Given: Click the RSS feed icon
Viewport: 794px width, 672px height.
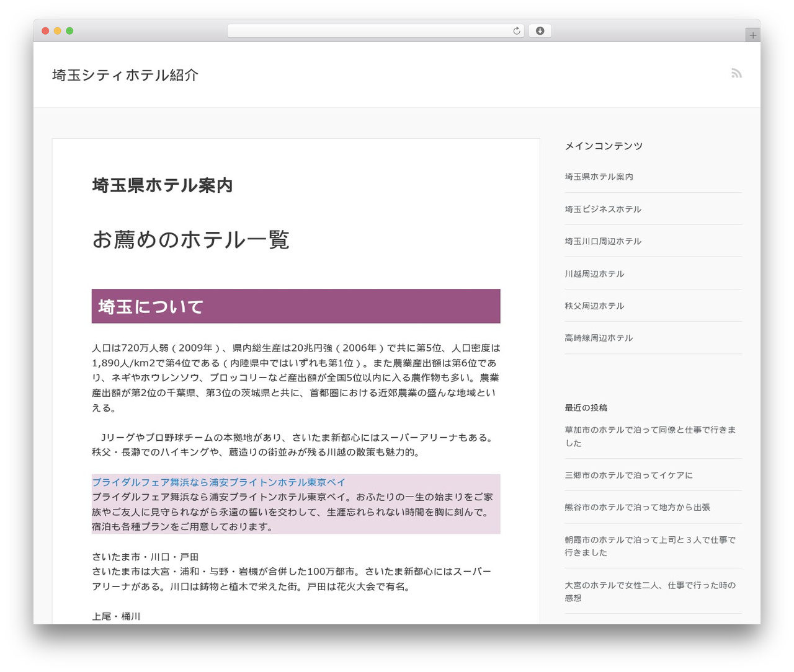Looking at the screenshot, I should point(736,73).
